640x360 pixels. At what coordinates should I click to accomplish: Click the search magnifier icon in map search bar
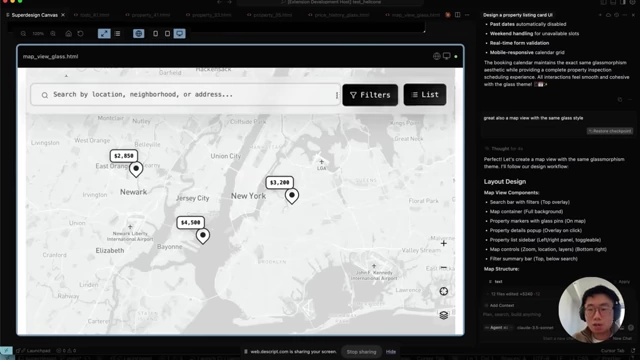44,95
